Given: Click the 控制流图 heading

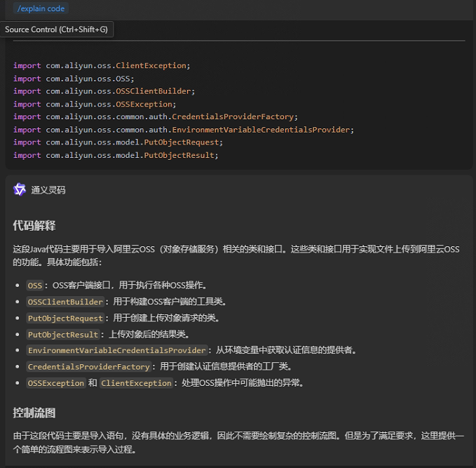Looking at the screenshot, I should 34,413.
